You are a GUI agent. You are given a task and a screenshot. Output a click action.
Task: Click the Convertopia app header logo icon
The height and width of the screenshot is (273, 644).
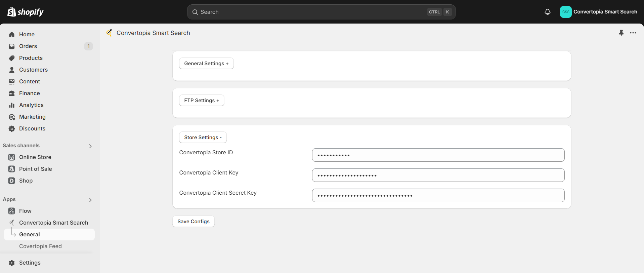(109, 33)
